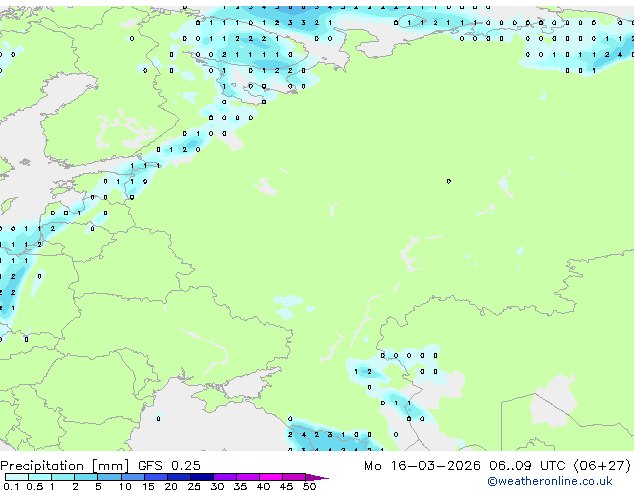Select the 40–45 mm magenta swatch
Viewport: 634px width, 490px height.
coord(271,477)
